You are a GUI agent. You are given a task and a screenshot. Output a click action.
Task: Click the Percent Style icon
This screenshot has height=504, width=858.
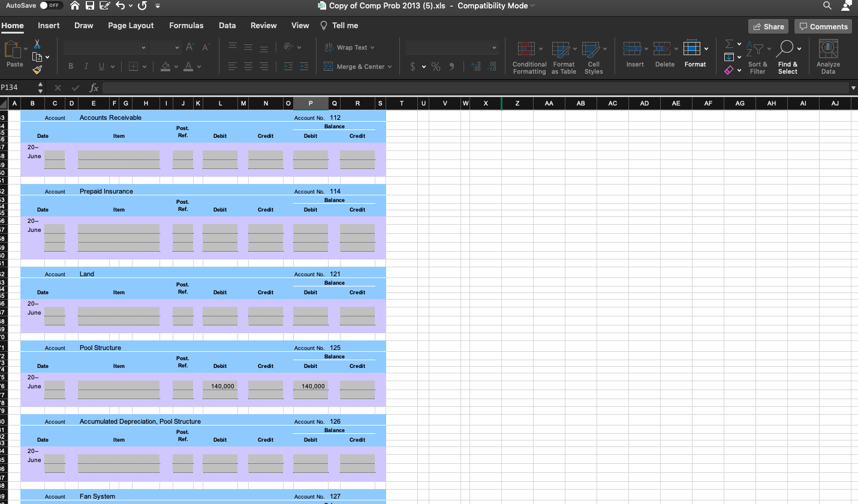pyautogui.click(x=436, y=67)
